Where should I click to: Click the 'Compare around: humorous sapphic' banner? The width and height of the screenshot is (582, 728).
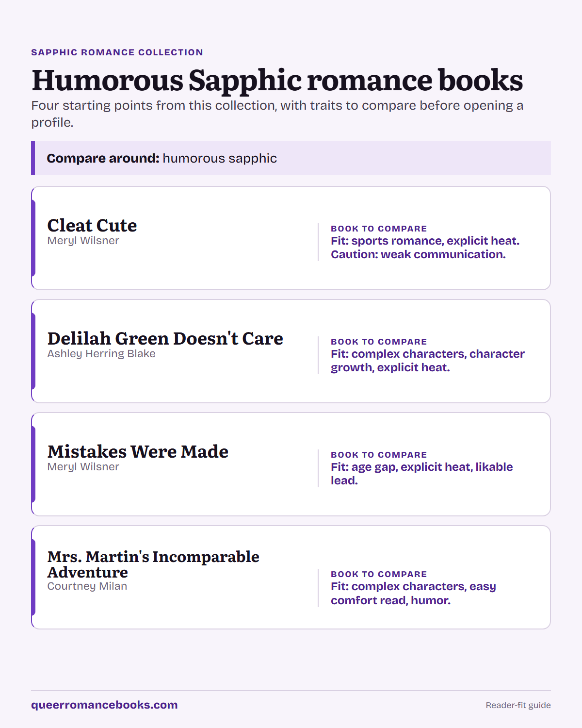(x=291, y=158)
